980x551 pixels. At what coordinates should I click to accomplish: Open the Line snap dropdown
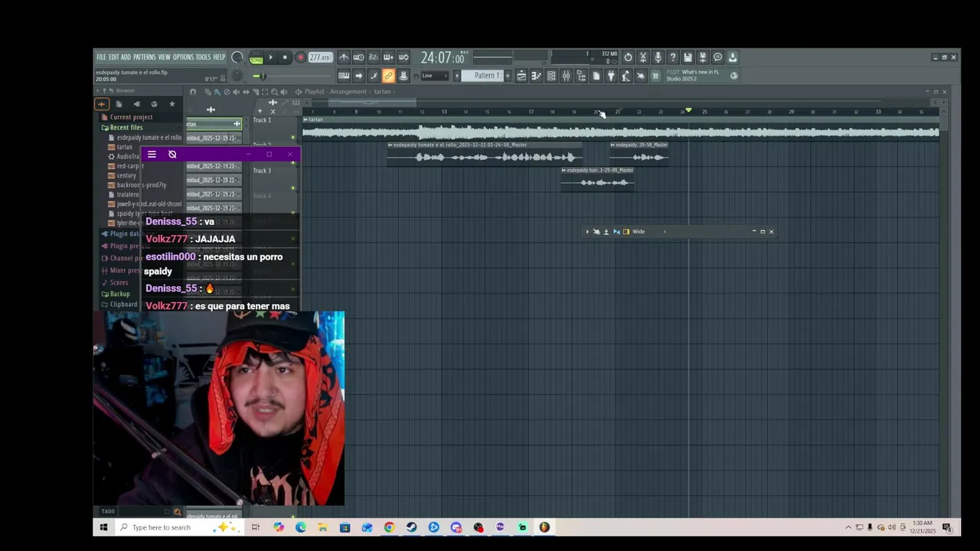[x=435, y=76]
